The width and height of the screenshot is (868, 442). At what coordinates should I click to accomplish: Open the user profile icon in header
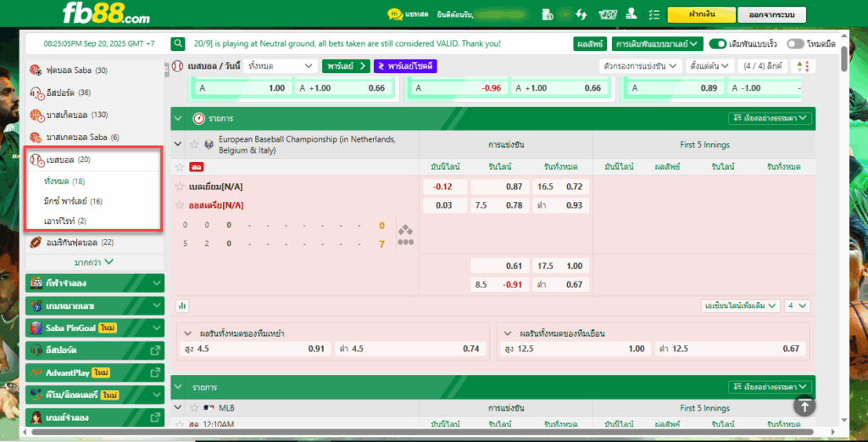[x=631, y=14]
